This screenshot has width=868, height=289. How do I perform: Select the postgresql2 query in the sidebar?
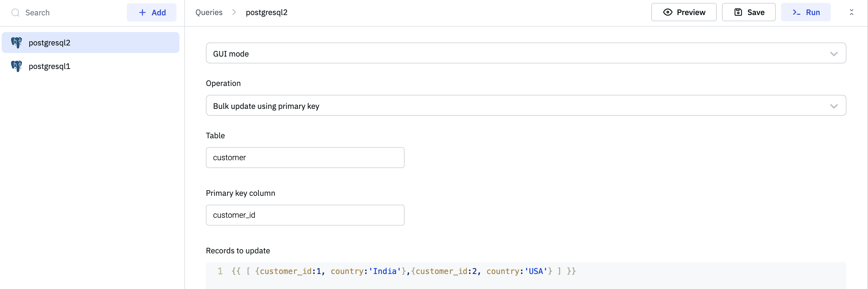coord(50,43)
